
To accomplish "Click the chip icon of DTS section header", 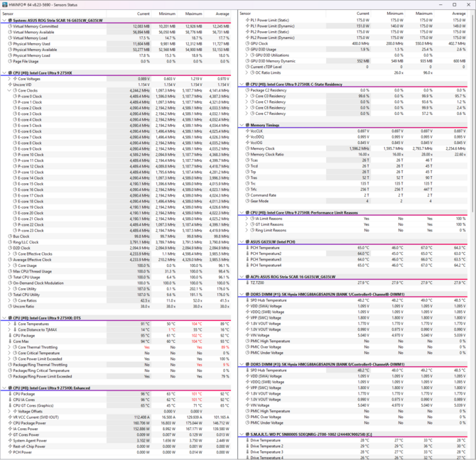I will click(x=10, y=318).
